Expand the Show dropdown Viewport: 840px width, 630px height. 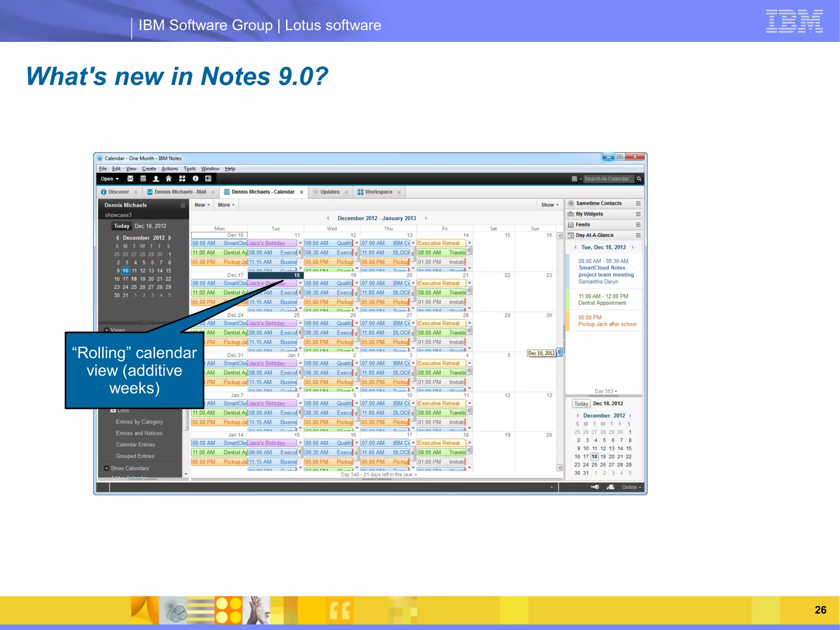[550, 205]
